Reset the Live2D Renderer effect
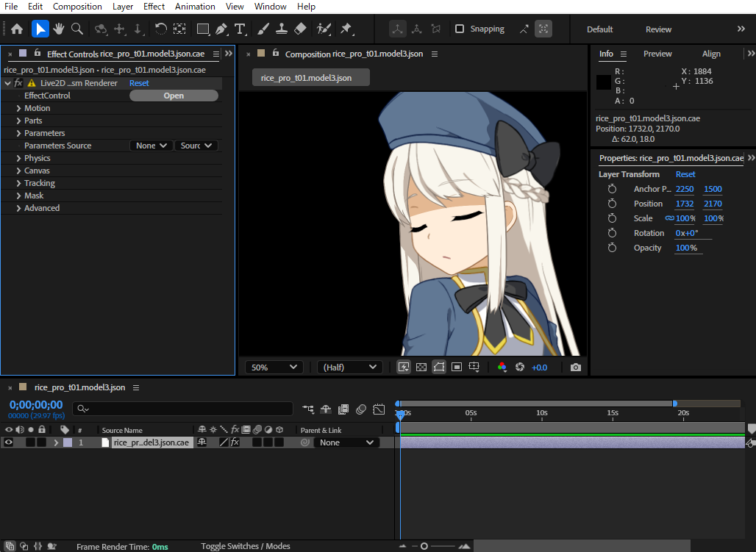Screen dimensions: 756x552 click(139, 83)
